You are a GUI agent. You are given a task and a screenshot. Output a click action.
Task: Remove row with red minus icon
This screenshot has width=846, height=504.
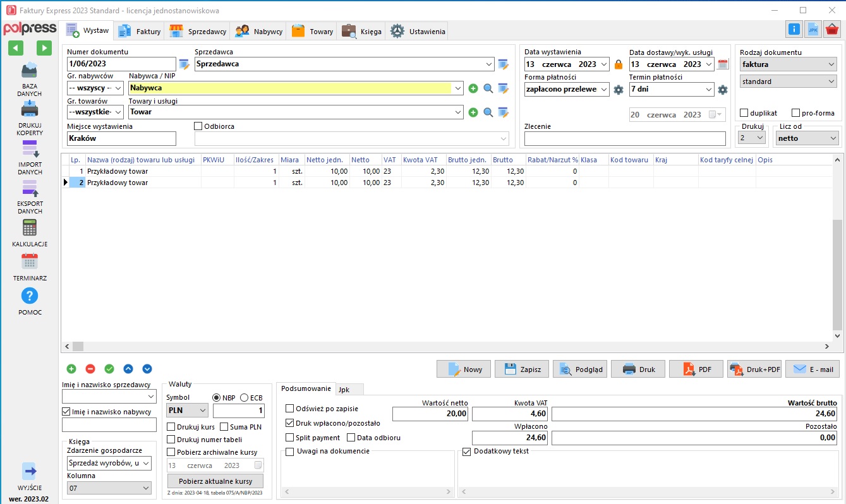pos(90,369)
